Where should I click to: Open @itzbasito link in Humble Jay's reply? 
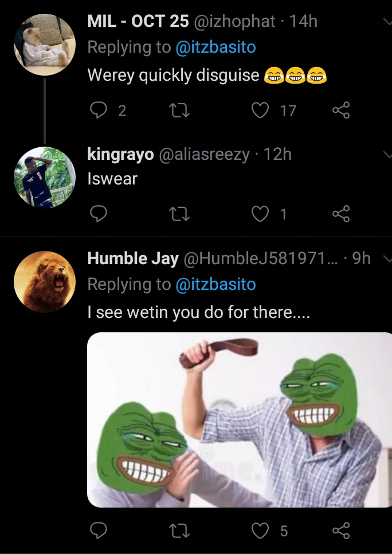click(215, 285)
